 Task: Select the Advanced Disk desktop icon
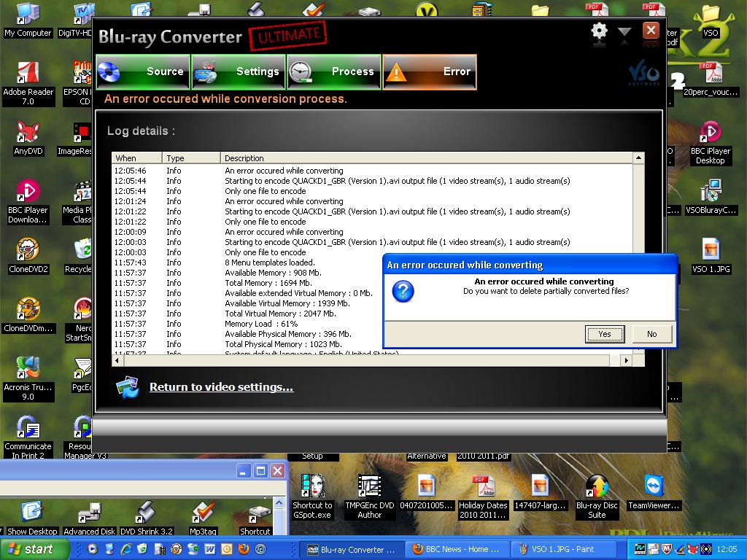tap(89, 518)
